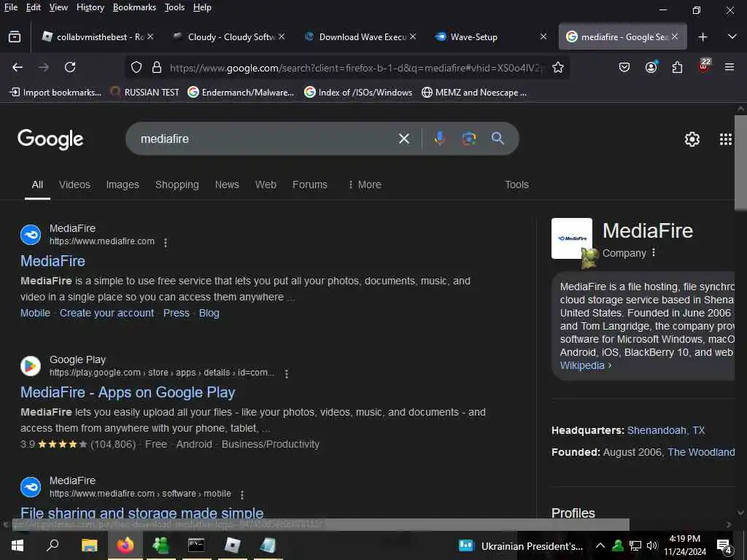This screenshot has width=747, height=560.
Task: Open network icon in system tray
Action: [x=635, y=545]
